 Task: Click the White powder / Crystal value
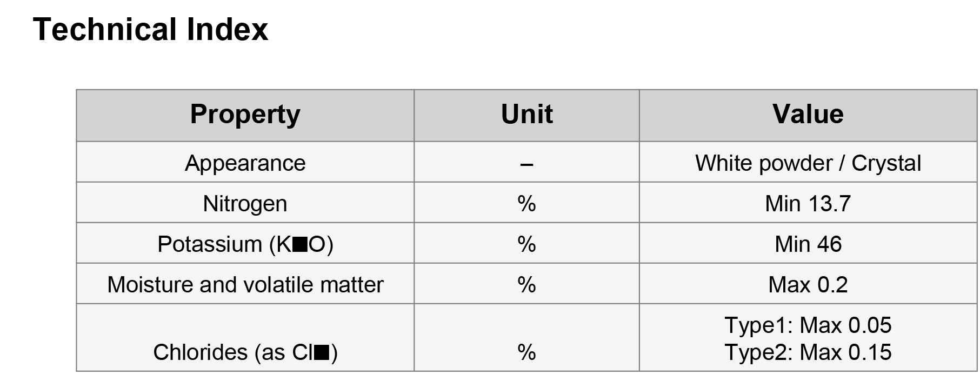pyautogui.click(x=808, y=163)
